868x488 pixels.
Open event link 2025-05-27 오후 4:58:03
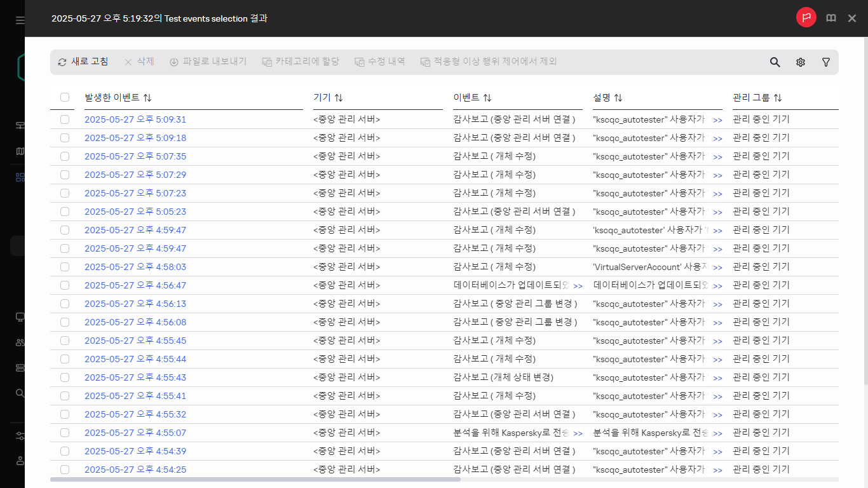[135, 267]
